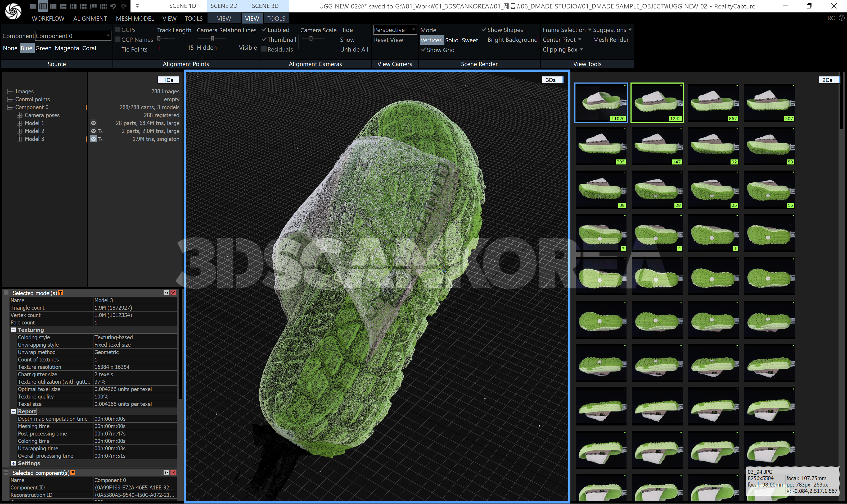
Task: Toggle visibility eye of Model 1
Action: [x=93, y=123]
